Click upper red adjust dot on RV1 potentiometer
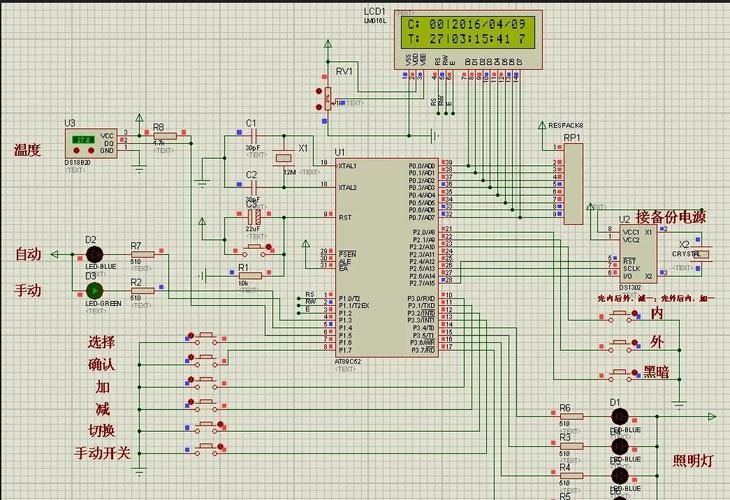 (x=319, y=91)
